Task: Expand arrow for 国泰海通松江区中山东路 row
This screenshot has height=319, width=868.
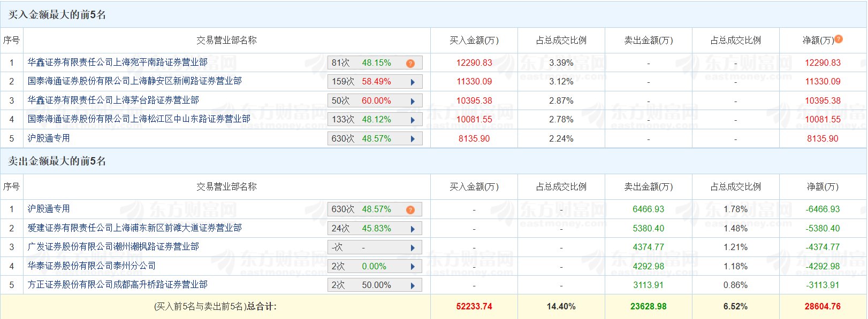Action: (x=413, y=120)
